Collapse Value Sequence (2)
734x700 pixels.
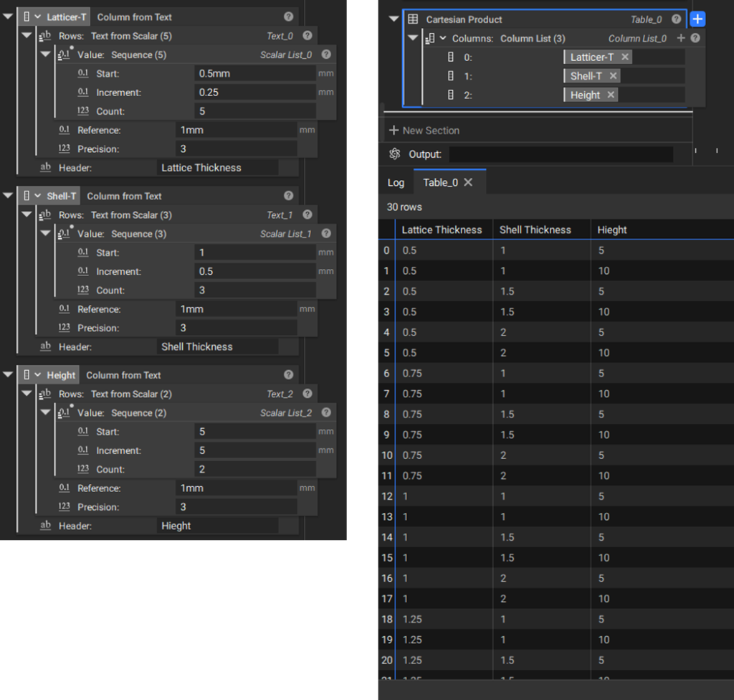pyautogui.click(x=45, y=412)
